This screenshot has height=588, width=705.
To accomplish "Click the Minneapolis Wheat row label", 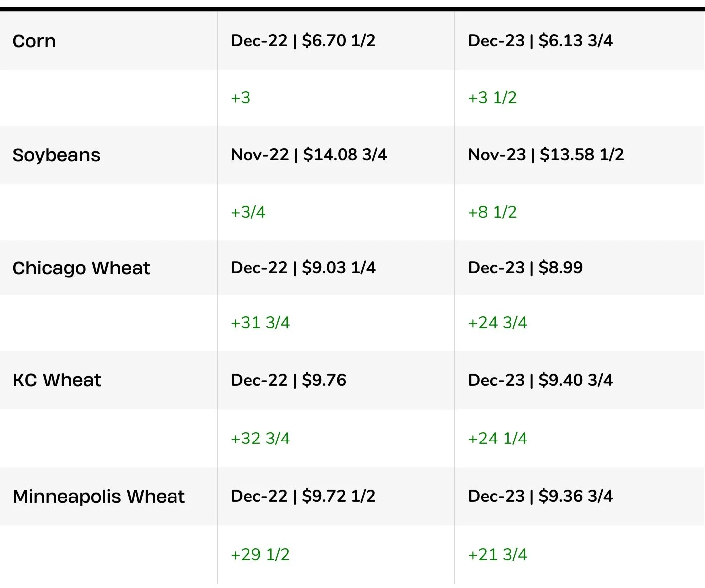I will [x=99, y=497].
